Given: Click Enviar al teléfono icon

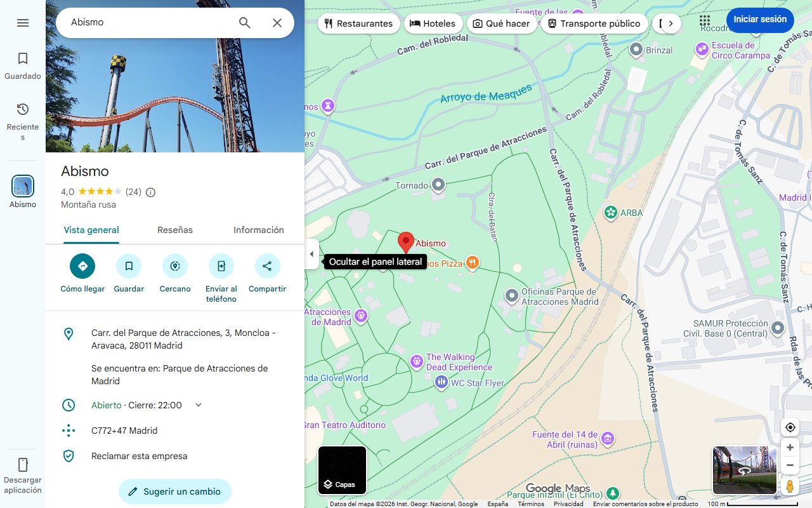Looking at the screenshot, I should [x=221, y=266].
